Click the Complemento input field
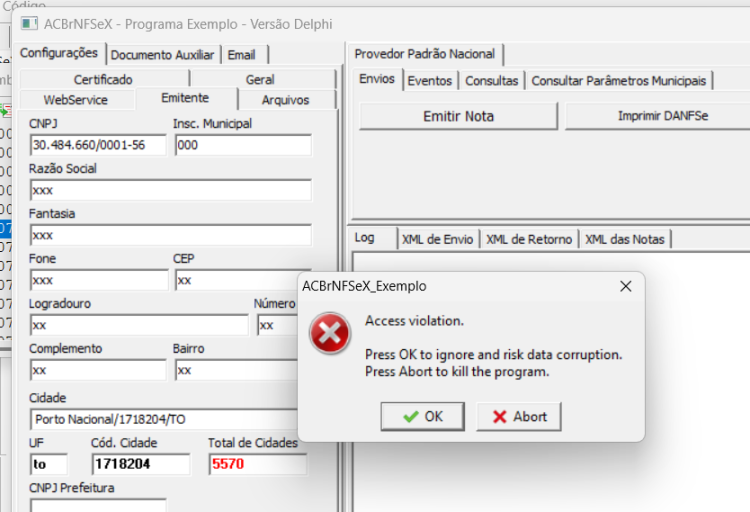 point(98,370)
